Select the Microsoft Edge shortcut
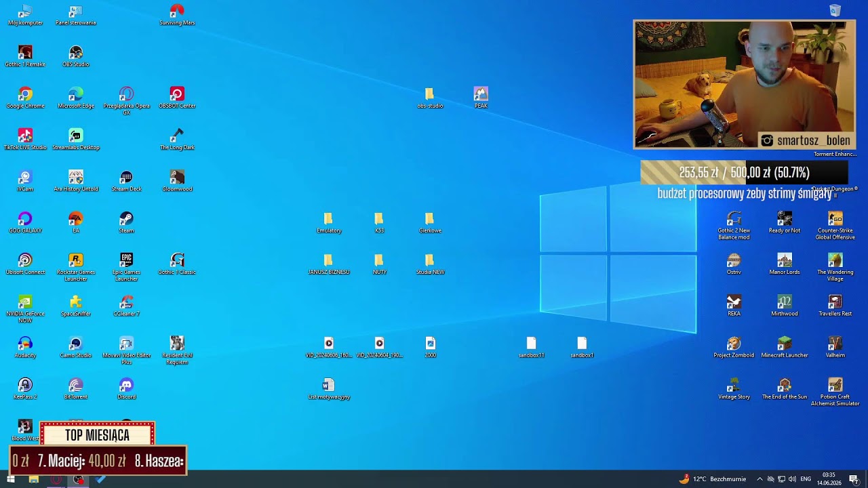 click(x=76, y=98)
